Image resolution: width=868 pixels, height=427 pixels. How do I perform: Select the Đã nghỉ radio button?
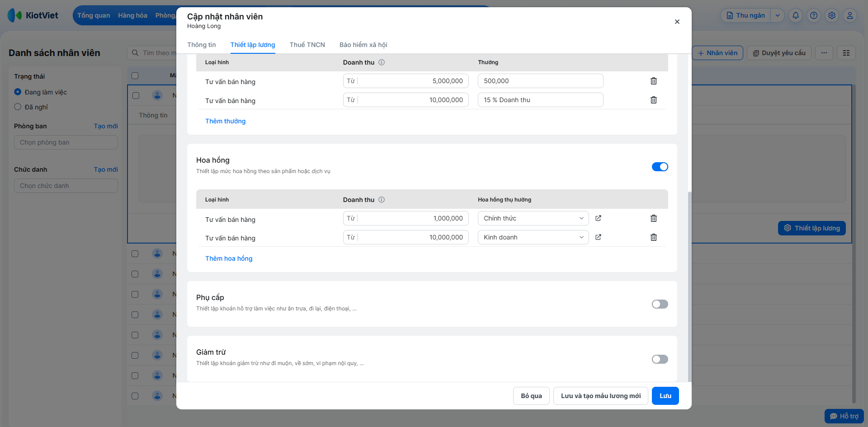18,107
